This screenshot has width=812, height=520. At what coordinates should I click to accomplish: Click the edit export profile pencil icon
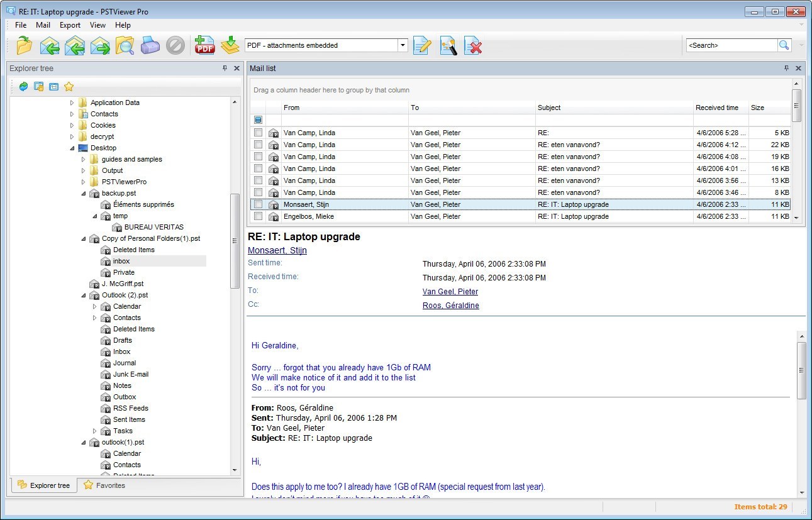[422, 45]
